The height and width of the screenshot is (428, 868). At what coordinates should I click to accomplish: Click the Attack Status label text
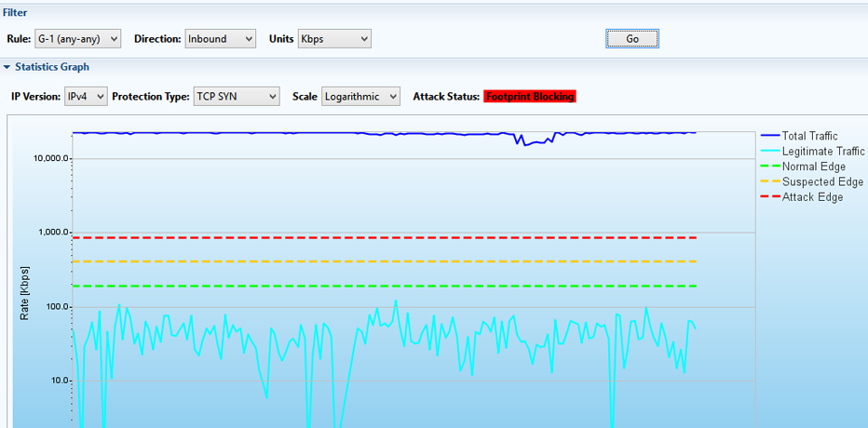[446, 97]
